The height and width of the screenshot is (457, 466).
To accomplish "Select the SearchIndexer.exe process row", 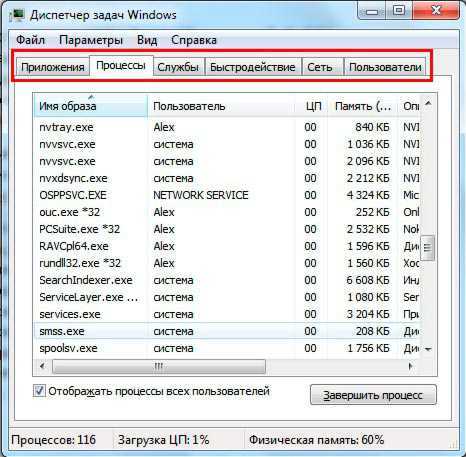I will (x=227, y=280).
